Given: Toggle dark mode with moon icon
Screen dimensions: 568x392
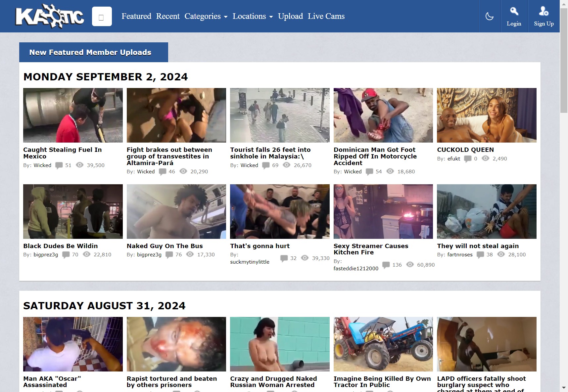Looking at the screenshot, I should tap(489, 16).
